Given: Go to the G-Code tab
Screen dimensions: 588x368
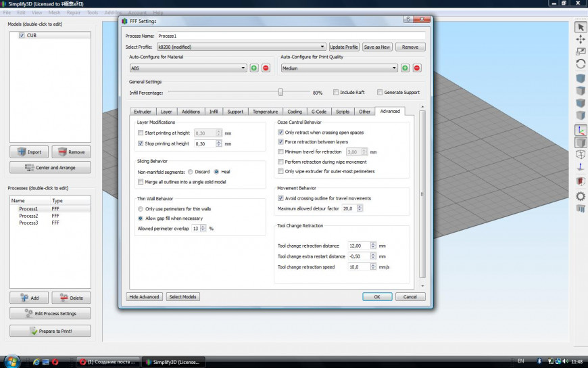Looking at the screenshot, I should (x=319, y=112).
